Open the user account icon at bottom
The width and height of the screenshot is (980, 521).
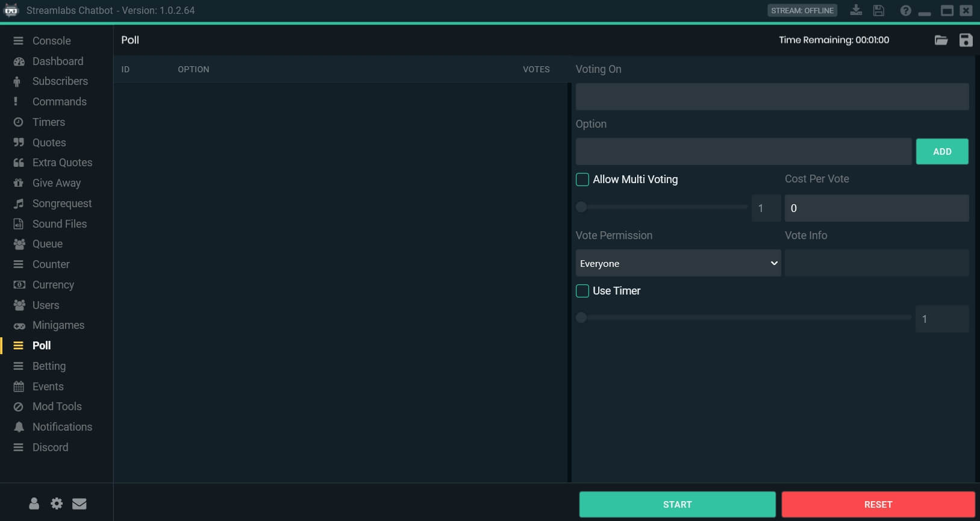[34, 504]
